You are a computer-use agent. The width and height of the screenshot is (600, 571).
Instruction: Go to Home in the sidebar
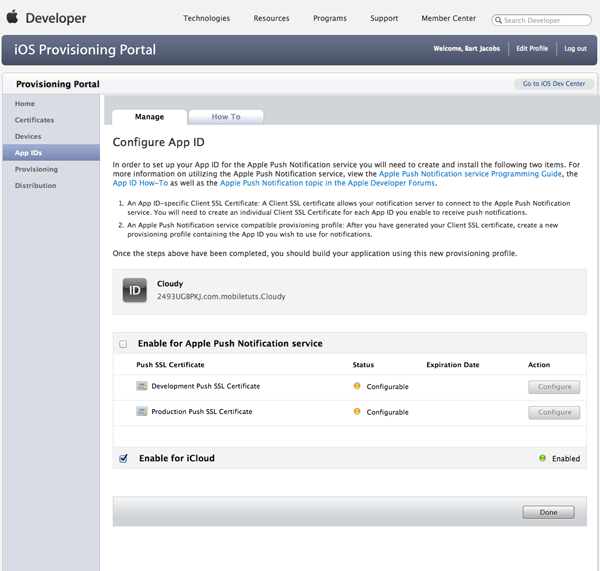51,104
